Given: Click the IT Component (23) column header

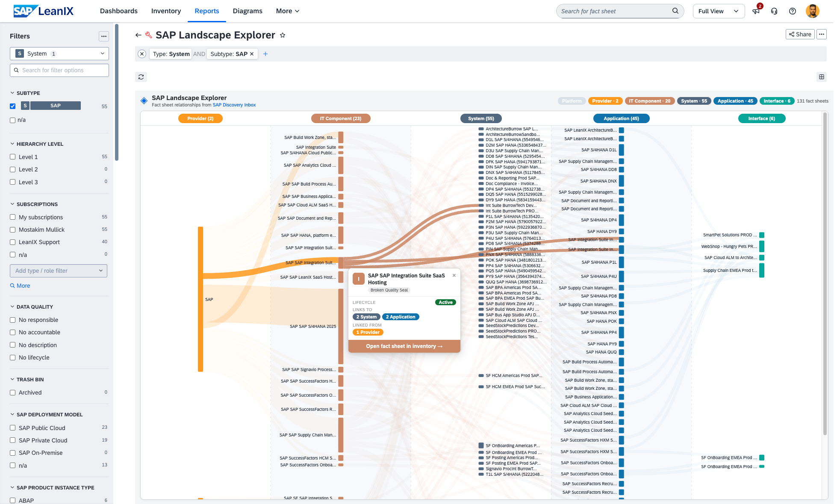Looking at the screenshot, I should [341, 118].
